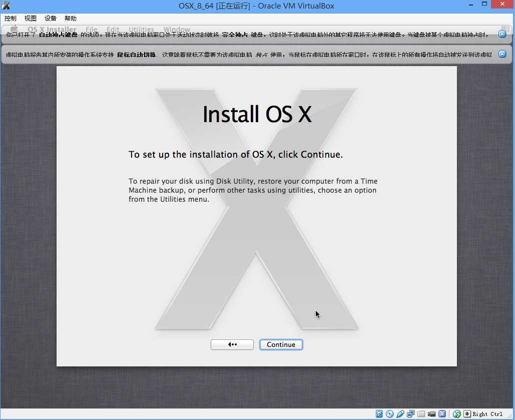Click the optical disc (CD/DVD) status icon
The height and width of the screenshot is (420, 515).
click(x=389, y=414)
